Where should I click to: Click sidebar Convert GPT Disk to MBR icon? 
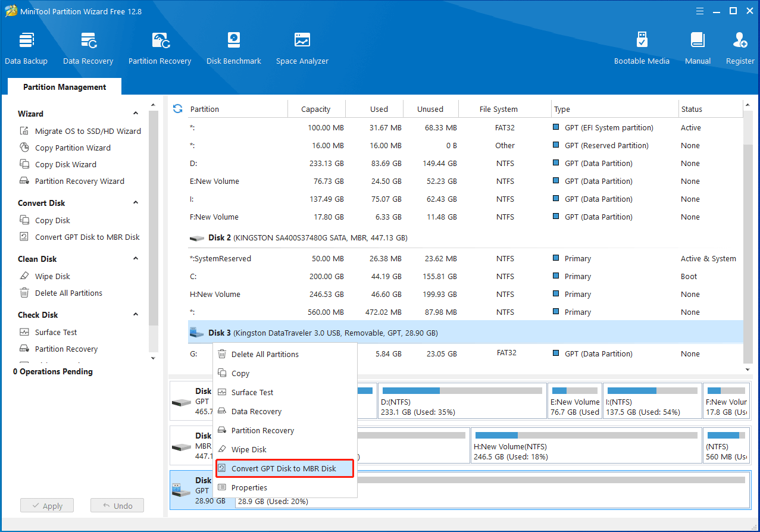pyautogui.click(x=24, y=237)
